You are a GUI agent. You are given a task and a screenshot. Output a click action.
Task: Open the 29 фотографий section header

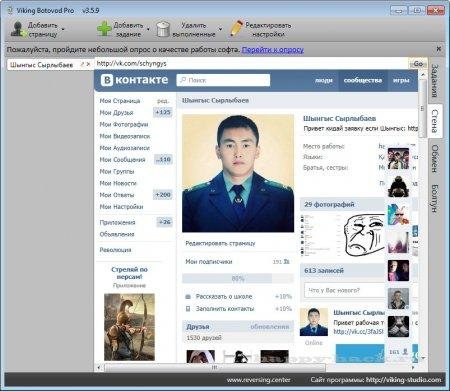coord(329,204)
